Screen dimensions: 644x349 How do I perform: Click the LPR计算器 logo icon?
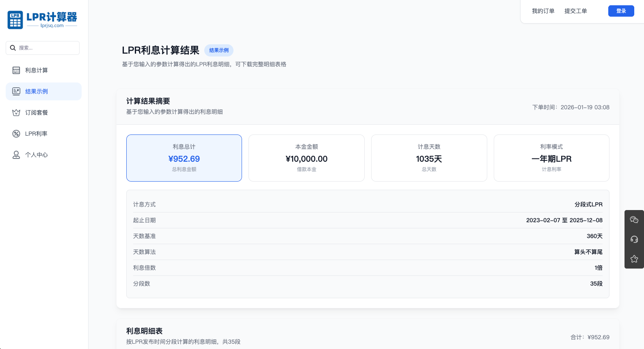click(x=15, y=20)
